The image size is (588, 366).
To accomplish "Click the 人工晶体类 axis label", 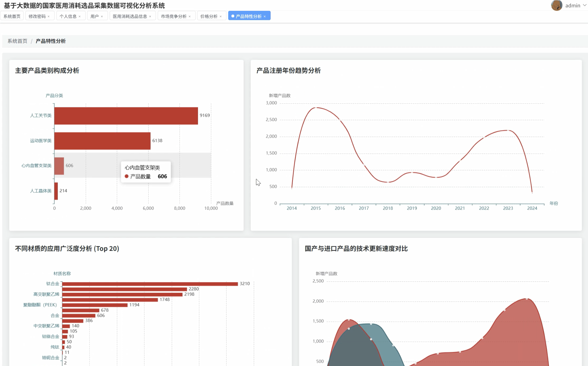I will tap(41, 191).
